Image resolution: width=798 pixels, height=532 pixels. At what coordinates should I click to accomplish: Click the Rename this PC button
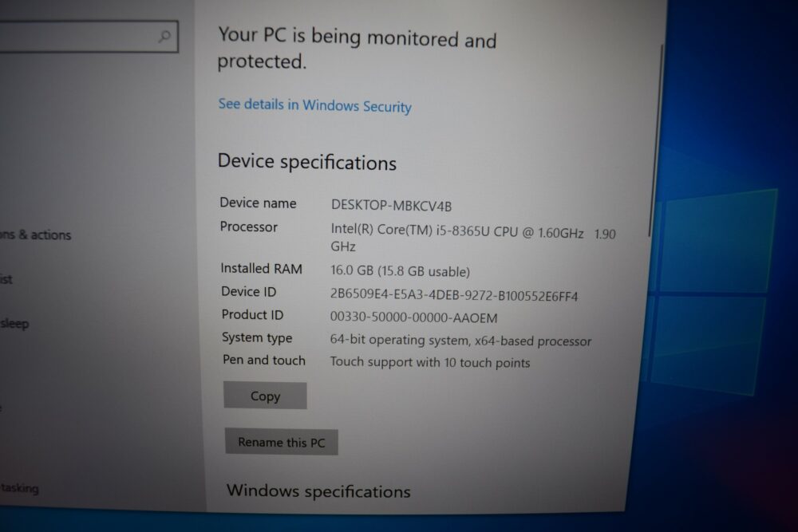click(x=282, y=441)
